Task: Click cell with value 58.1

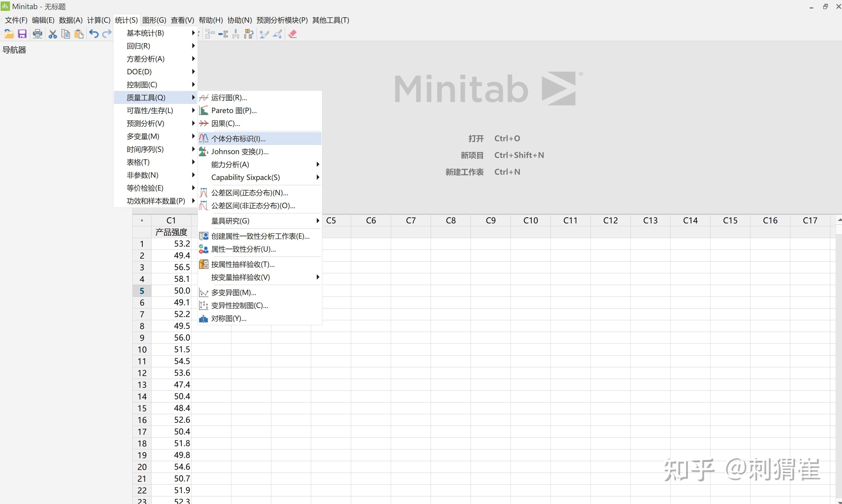Action: [x=171, y=279]
